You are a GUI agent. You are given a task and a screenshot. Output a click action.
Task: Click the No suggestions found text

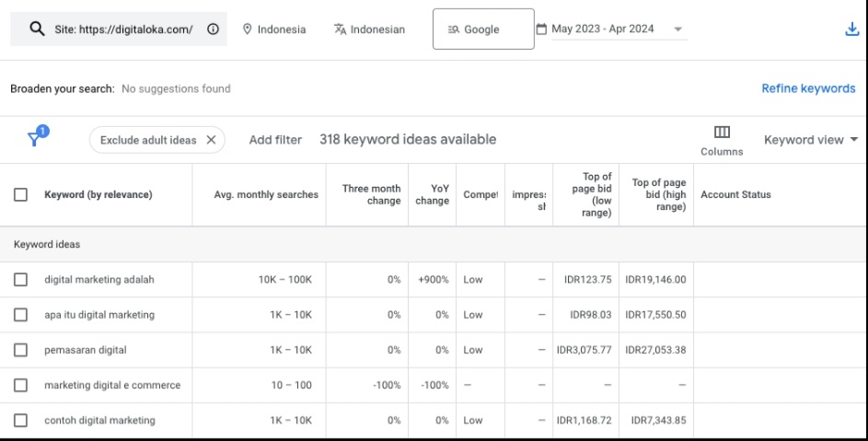176,88
